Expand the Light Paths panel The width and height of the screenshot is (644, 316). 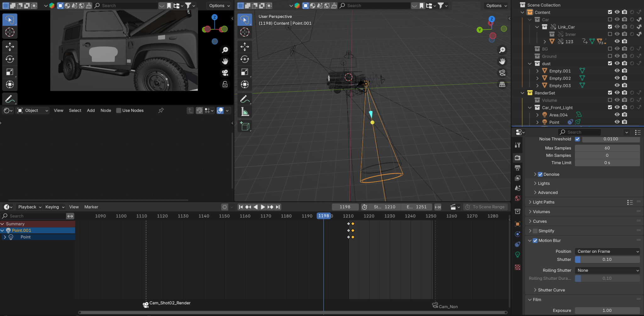pos(543,202)
